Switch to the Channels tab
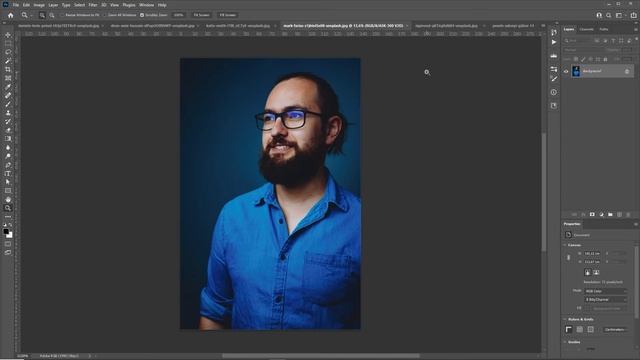The image size is (640, 360). pos(587,29)
